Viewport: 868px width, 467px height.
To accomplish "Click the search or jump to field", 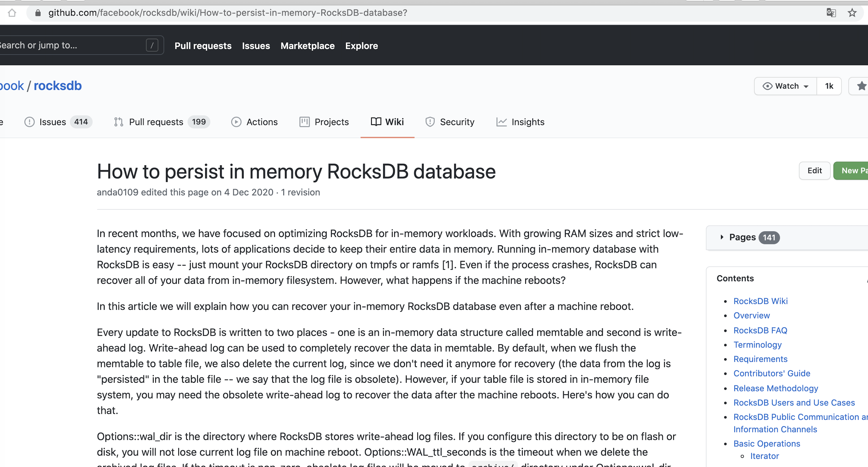I will pos(67,45).
